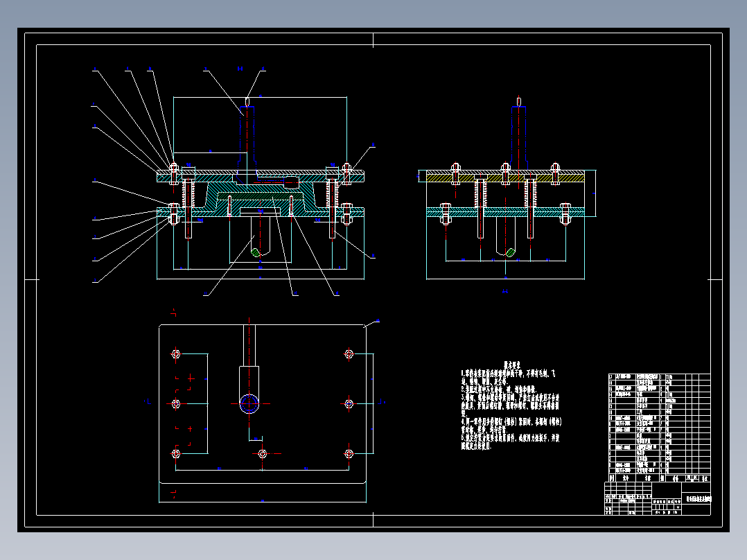Viewport: 747px width, 560px height.
Task: Click the drawing name cell in the title block
Action: point(696,499)
